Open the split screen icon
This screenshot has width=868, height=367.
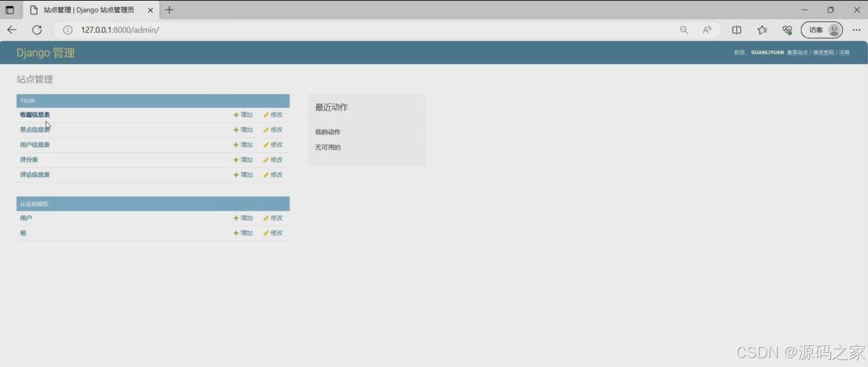click(737, 30)
